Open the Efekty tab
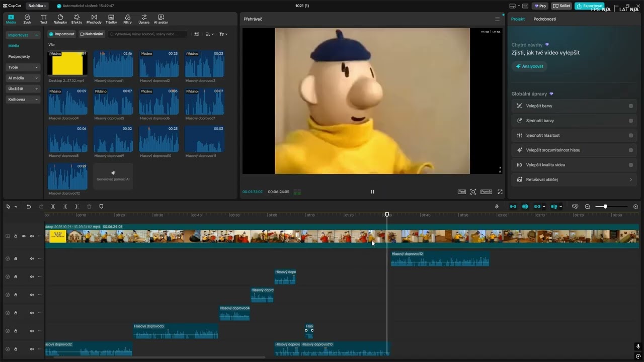644x362 pixels. point(76,19)
